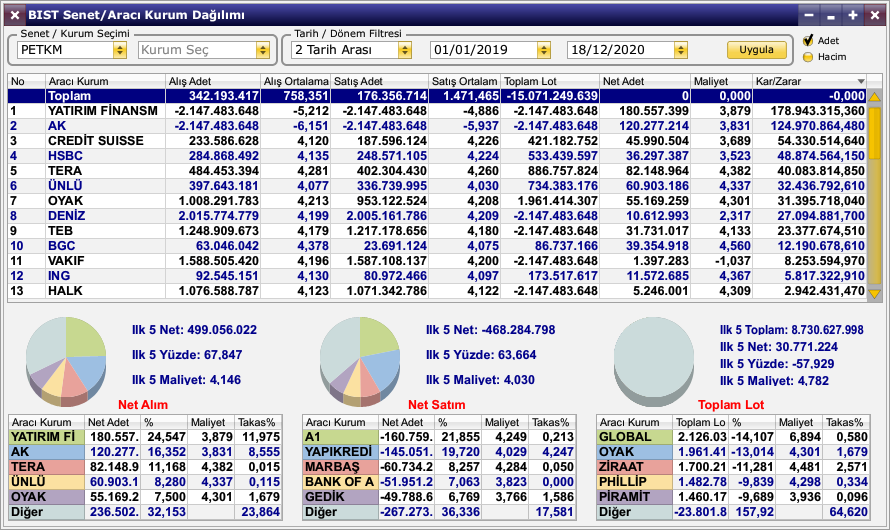Select the BGC broker row
Image resolution: width=890 pixels, height=530 pixels.
437,246
